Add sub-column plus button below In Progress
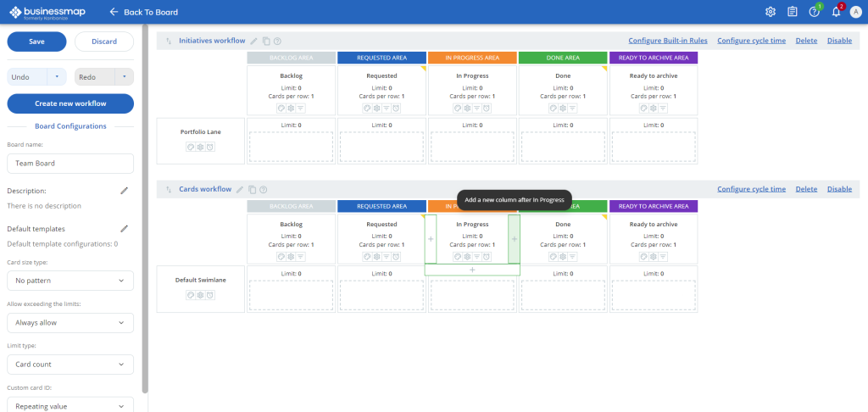Viewport: 868px width, 412px height. 472,270
